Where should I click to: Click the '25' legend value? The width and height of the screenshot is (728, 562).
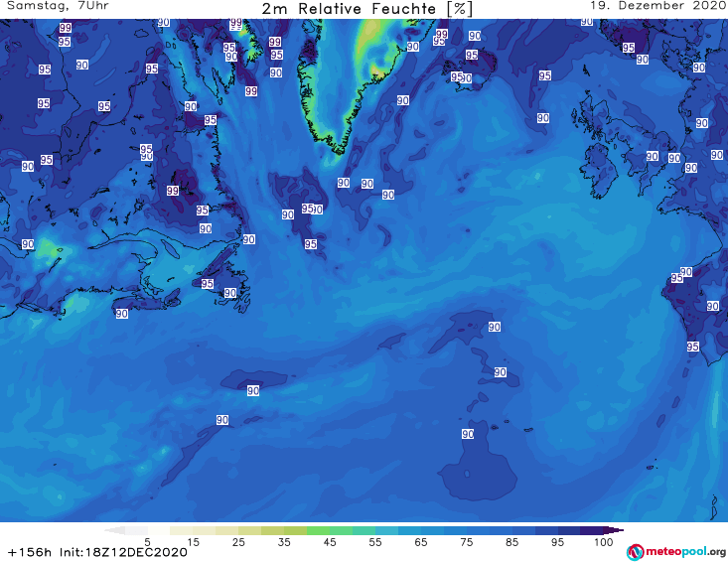tap(238, 542)
